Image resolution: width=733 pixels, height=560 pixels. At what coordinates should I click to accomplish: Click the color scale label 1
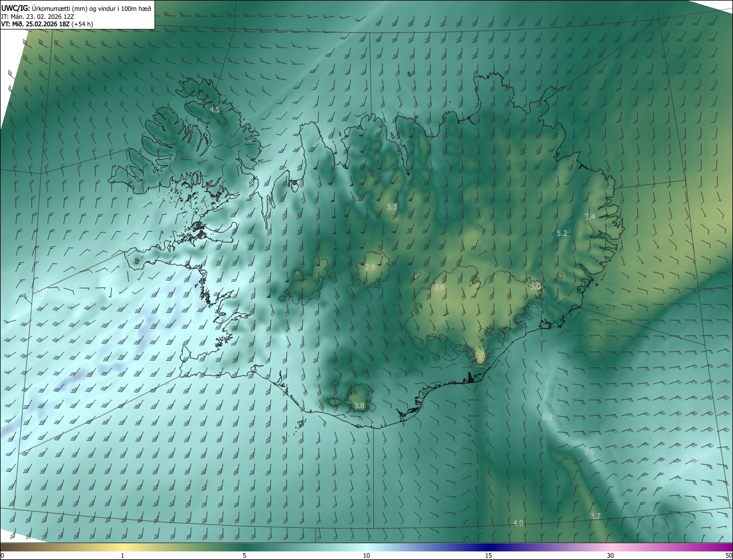click(x=123, y=555)
